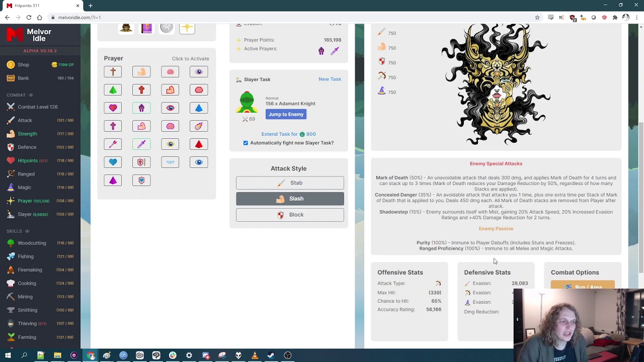Click the Smithing anvil icon

(x=11, y=310)
